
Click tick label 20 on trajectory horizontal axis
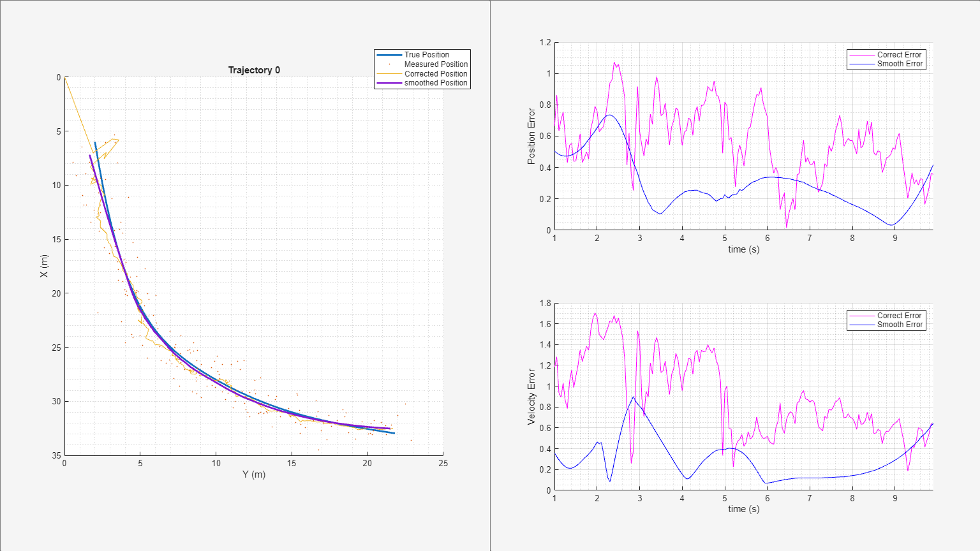click(x=367, y=463)
